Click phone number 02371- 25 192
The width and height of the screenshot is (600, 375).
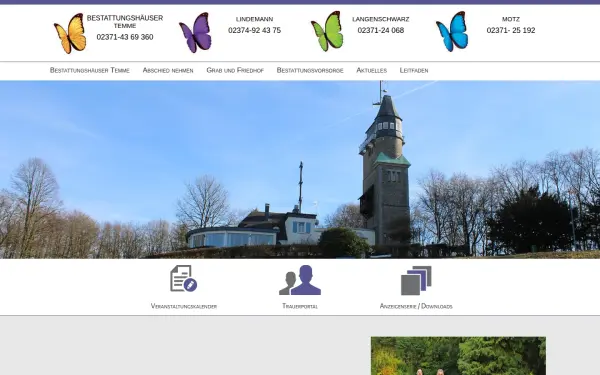(x=511, y=30)
